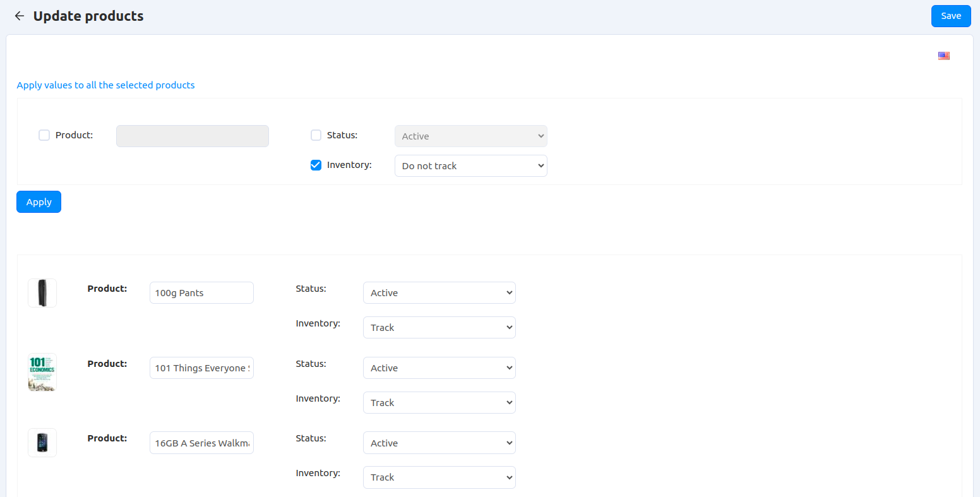Enable the Product bulk-edit checkbox
This screenshot has height=497, width=980.
pos(44,135)
